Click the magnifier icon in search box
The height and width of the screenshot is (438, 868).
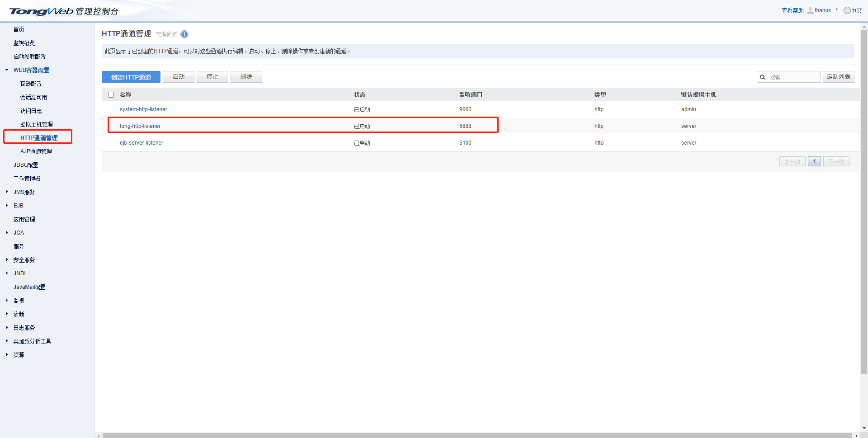tap(763, 77)
